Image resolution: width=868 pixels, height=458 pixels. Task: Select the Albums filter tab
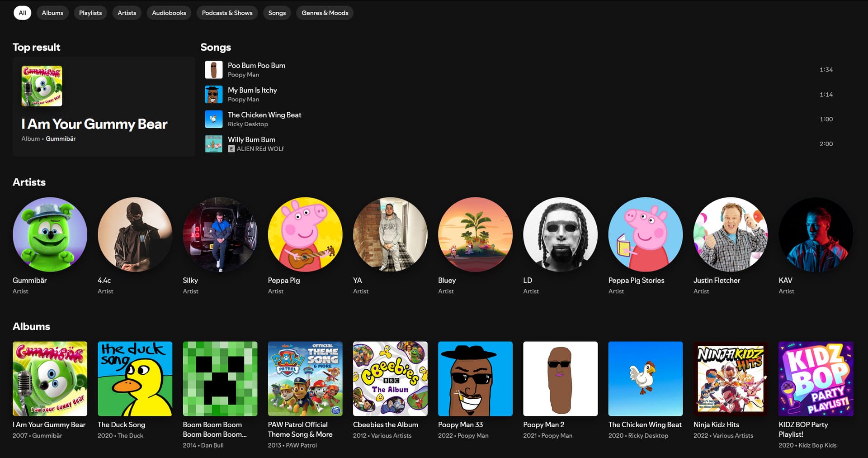pyautogui.click(x=52, y=13)
